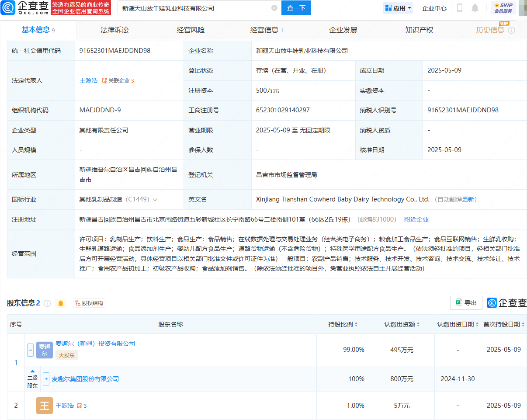Click the 查一下 search button

(296, 8)
